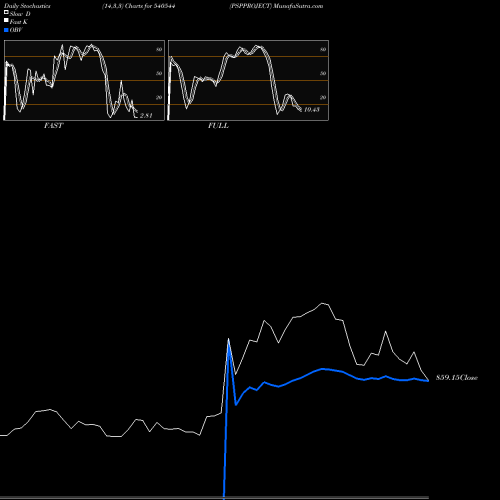The height and width of the screenshot is (500, 500).
Task: Click the 20 axis label in FAST chart
Action: point(159,98)
